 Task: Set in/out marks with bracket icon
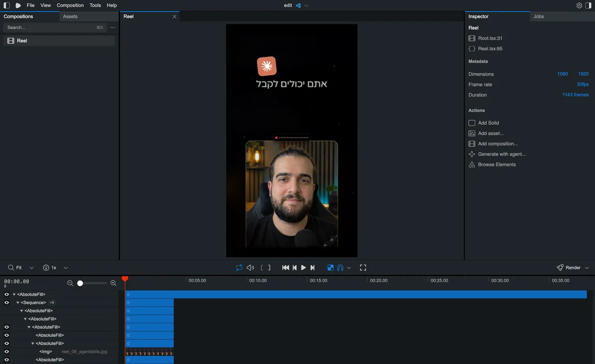pos(266,267)
